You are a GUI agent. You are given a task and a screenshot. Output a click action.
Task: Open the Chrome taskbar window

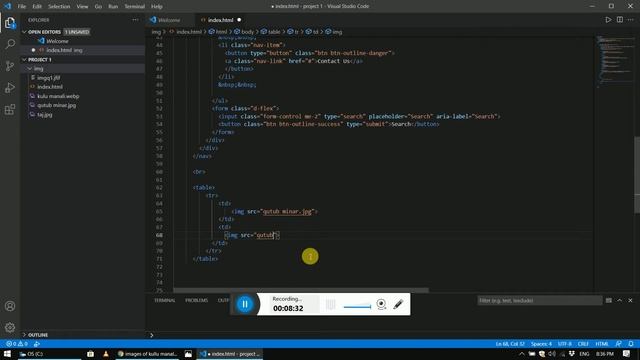(147, 354)
